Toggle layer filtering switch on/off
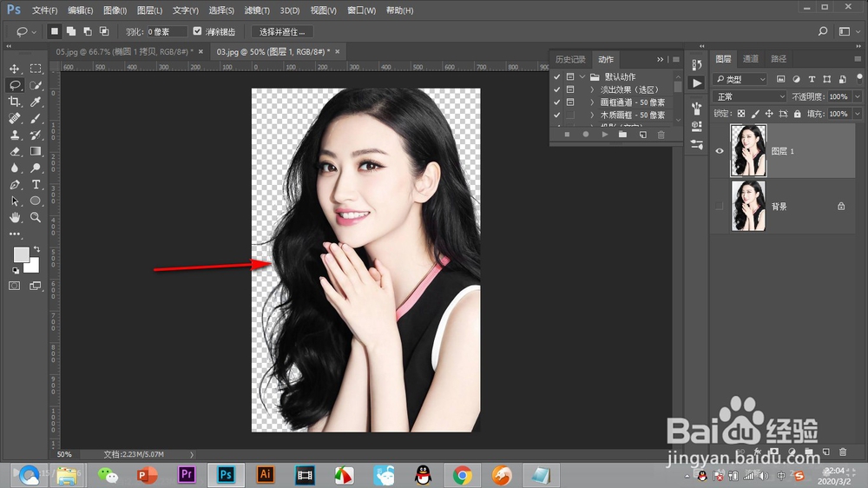Image resolution: width=868 pixels, height=488 pixels. tap(859, 78)
